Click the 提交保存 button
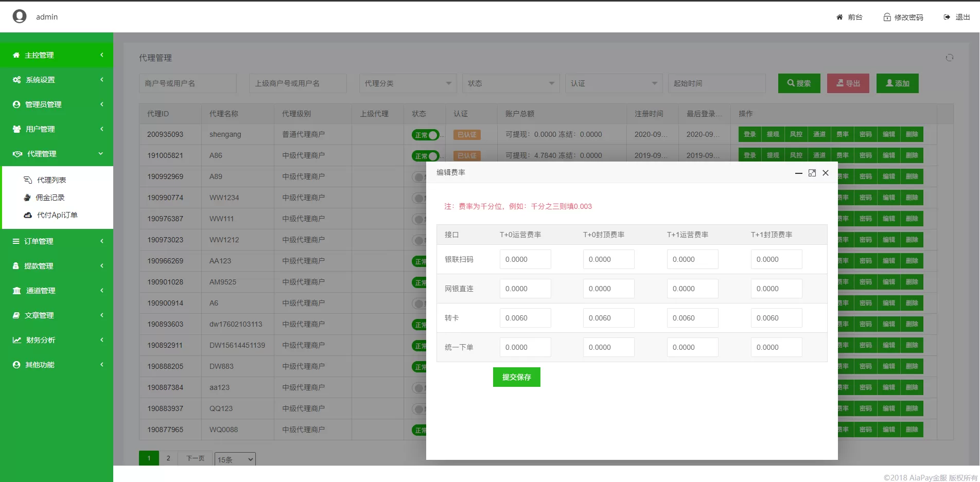The image size is (980, 482). [x=516, y=377]
